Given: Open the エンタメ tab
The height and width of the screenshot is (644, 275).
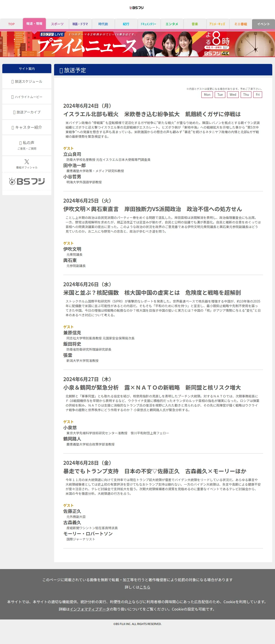Looking at the screenshot, I should pos(172,24).
